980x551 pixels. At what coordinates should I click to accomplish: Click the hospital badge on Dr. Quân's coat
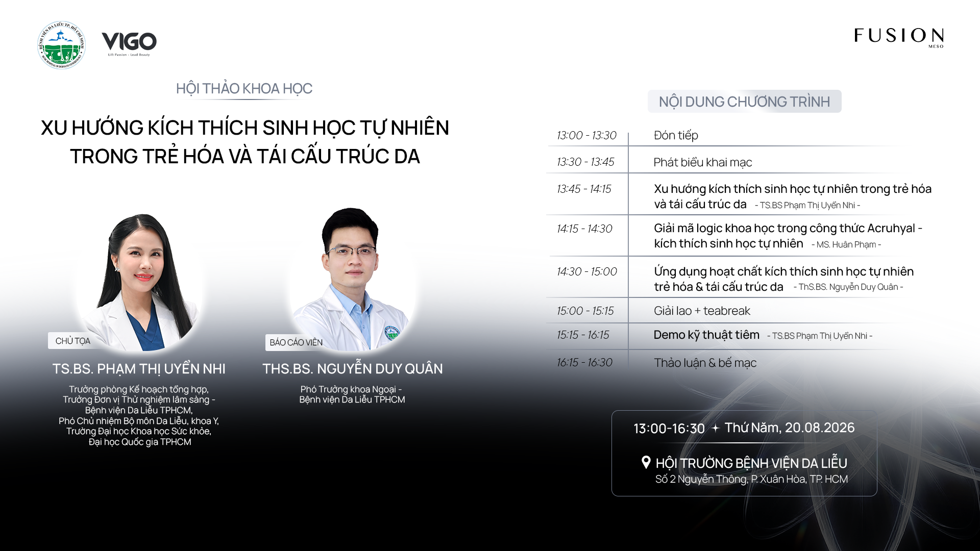click(391, 333)
